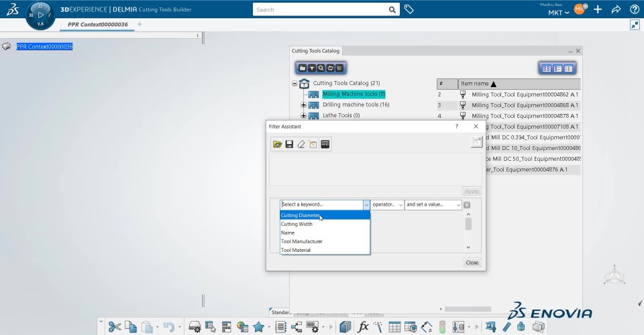Select Milling Machine tools (8) node
Viewport: 644px width, 335px height.
[x=354, y=94]
